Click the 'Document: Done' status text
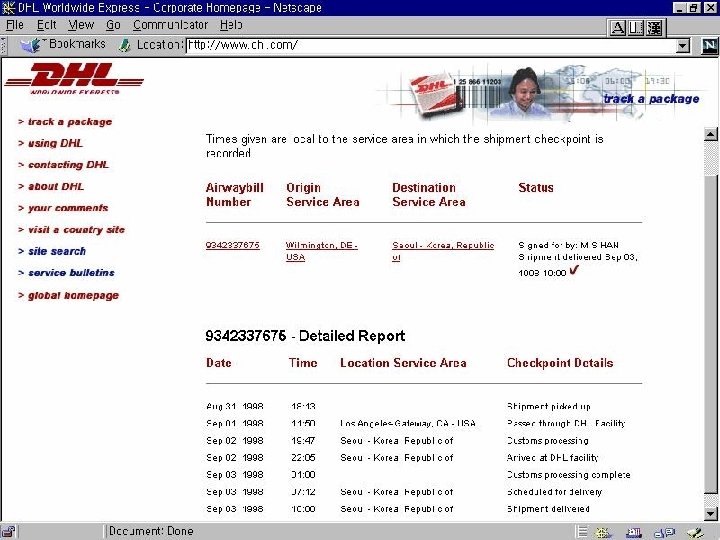The height and width of the screenshot is (540, 720). tap(151, 531)
